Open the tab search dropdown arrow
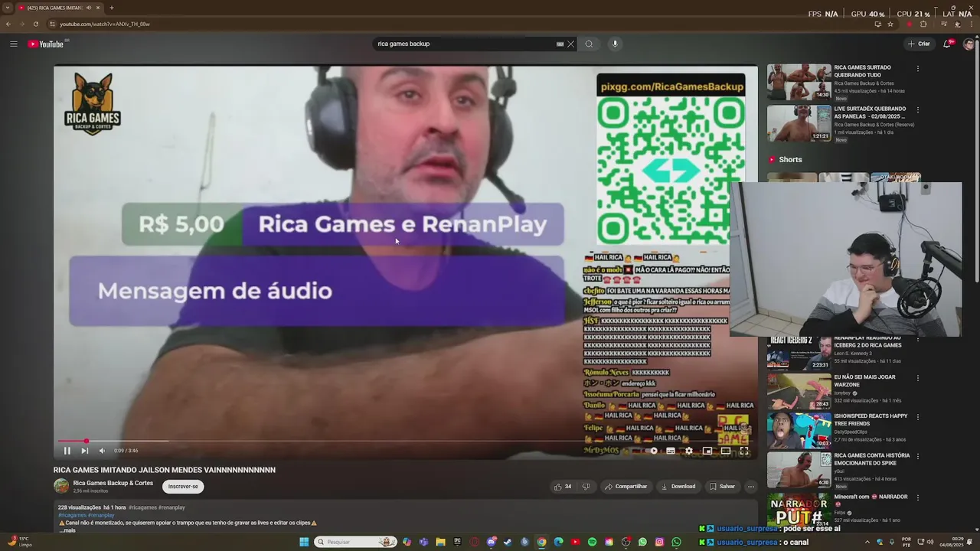 tap(6, 8)
